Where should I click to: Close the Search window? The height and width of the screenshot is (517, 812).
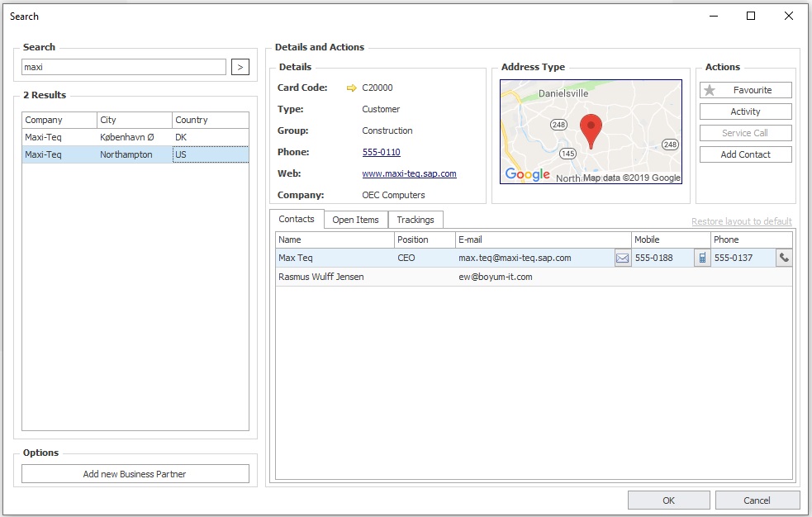coord(789,16)
